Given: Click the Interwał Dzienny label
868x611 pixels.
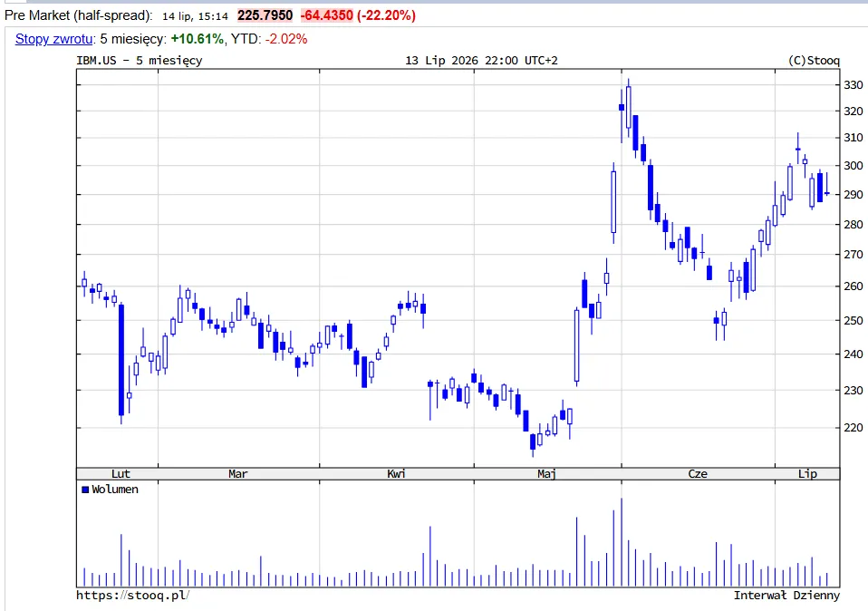Looking at the screenshot, I should click(786, 596).
